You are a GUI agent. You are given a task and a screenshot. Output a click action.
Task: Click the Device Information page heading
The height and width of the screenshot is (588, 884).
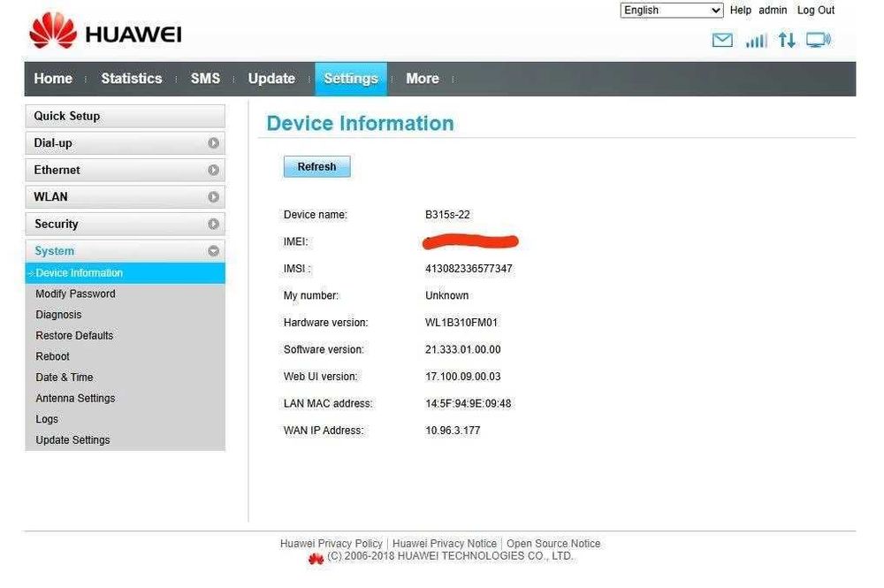361,124
